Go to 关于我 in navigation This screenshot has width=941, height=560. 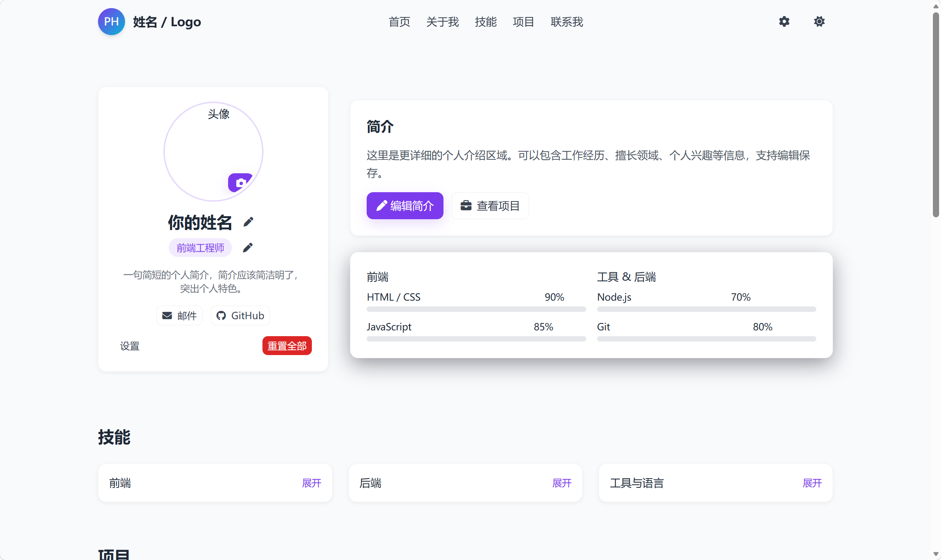(x=442, y=22)
